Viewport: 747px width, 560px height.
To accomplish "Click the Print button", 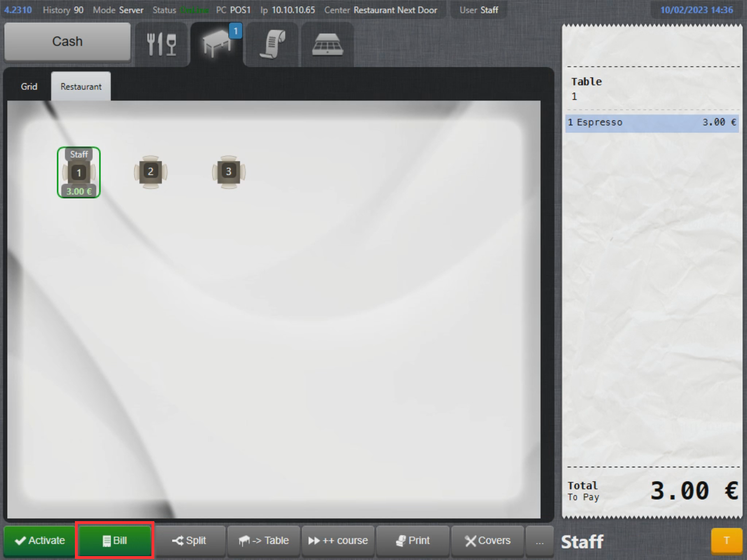I will click(x=412, y=541).
